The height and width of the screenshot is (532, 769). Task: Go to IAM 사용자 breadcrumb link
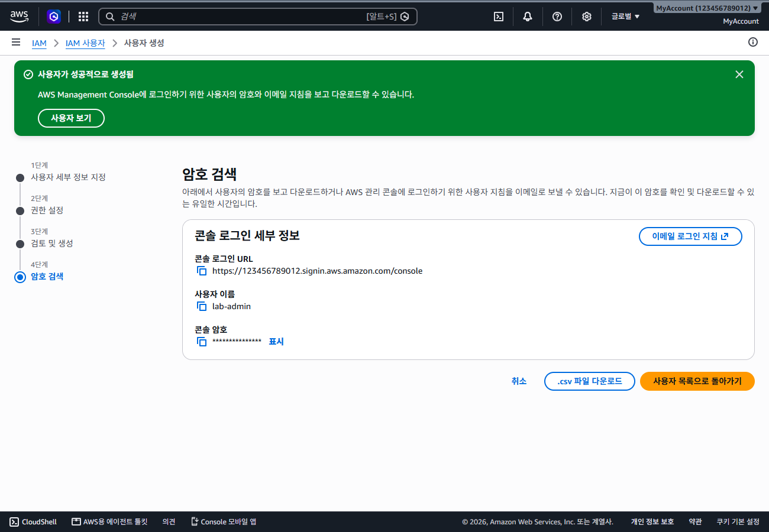point(85,43)
